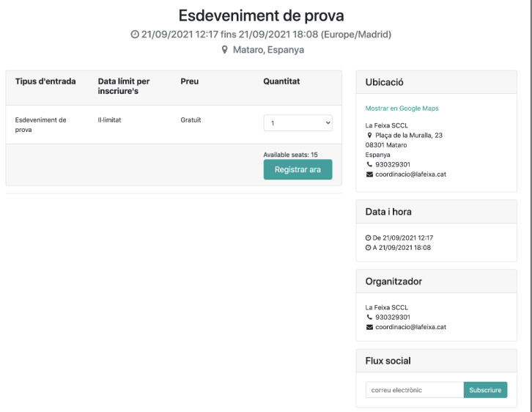Click the envelope icon in the Organitzador panel

369,327
